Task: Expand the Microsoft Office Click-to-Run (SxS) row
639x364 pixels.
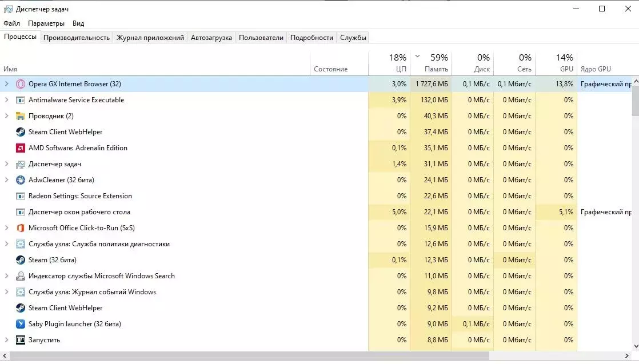Action: tap(6, 228)
